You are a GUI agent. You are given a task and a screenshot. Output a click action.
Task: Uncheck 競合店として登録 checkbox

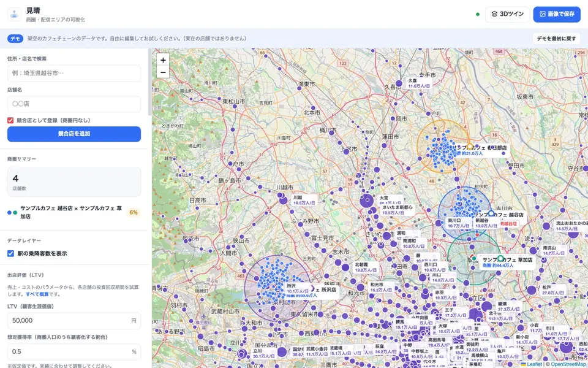10,120
